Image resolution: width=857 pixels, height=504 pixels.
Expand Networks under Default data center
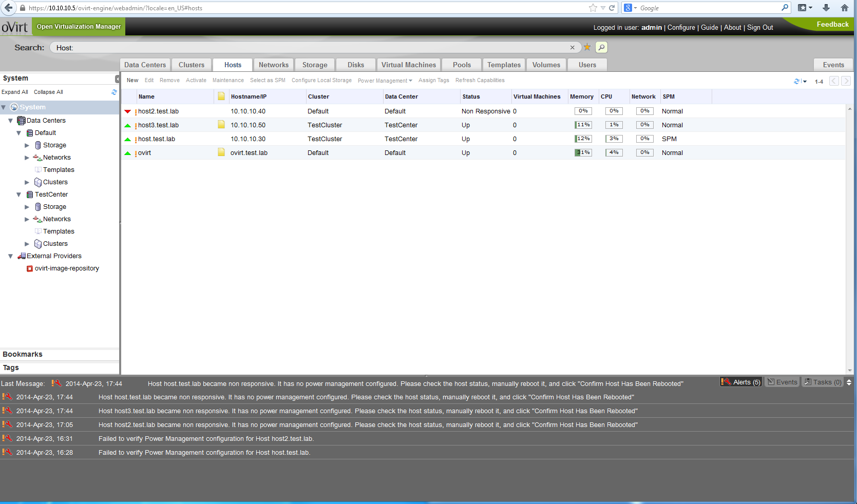point(27,158)
